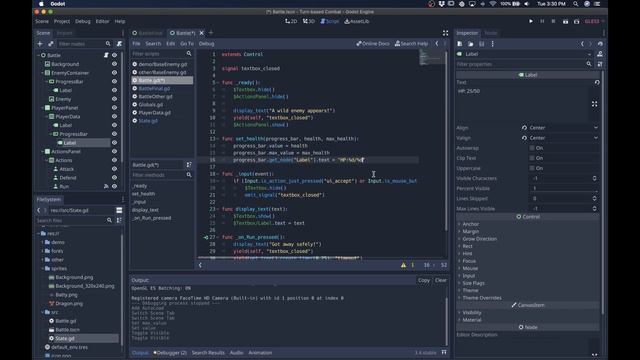Open the Debug menu in top menu bar
The image size is (640, 360).
pyautogui.click(x=82, y=21)
